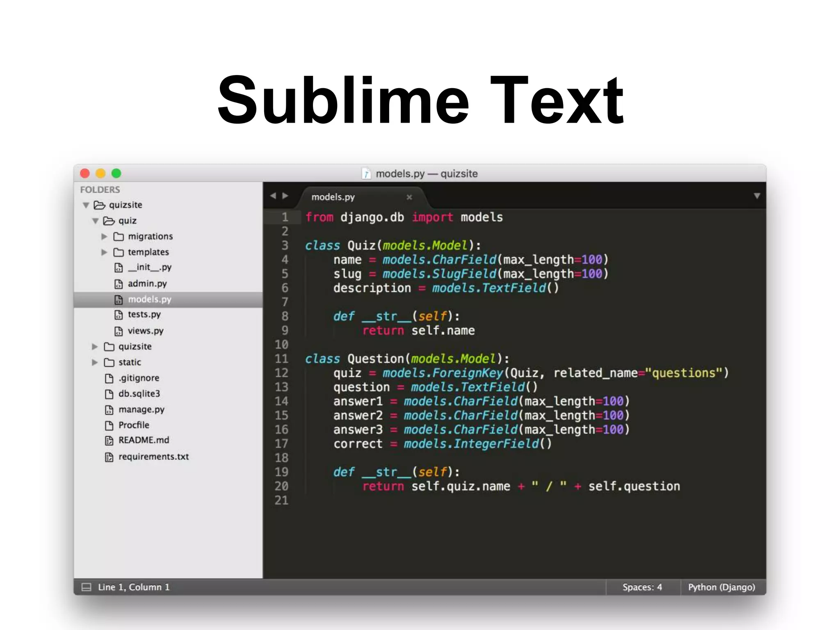Collapse the quizsite root folder arrow

86,205
